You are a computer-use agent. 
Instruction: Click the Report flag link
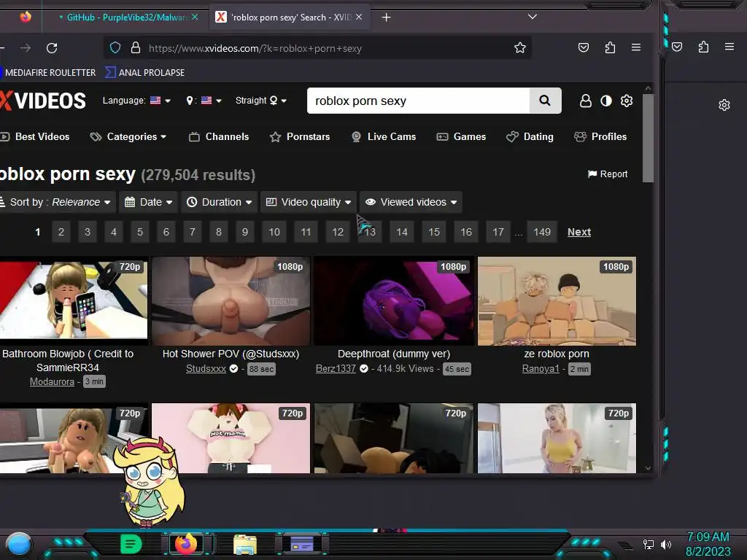(608, 174)
